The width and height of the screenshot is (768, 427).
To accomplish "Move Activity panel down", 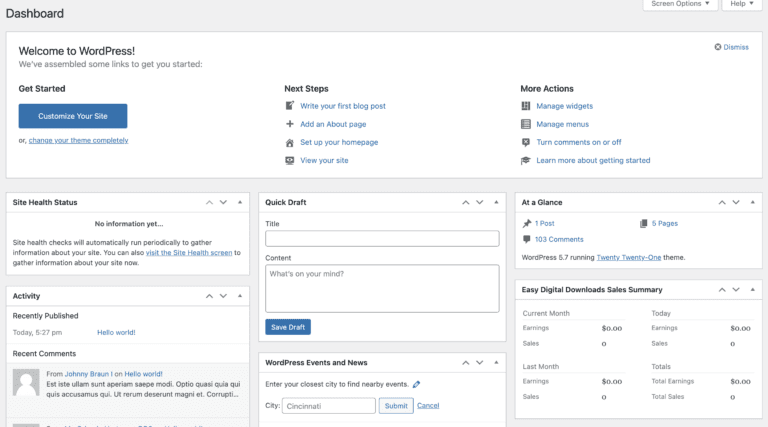I will (x=223, y=296).
